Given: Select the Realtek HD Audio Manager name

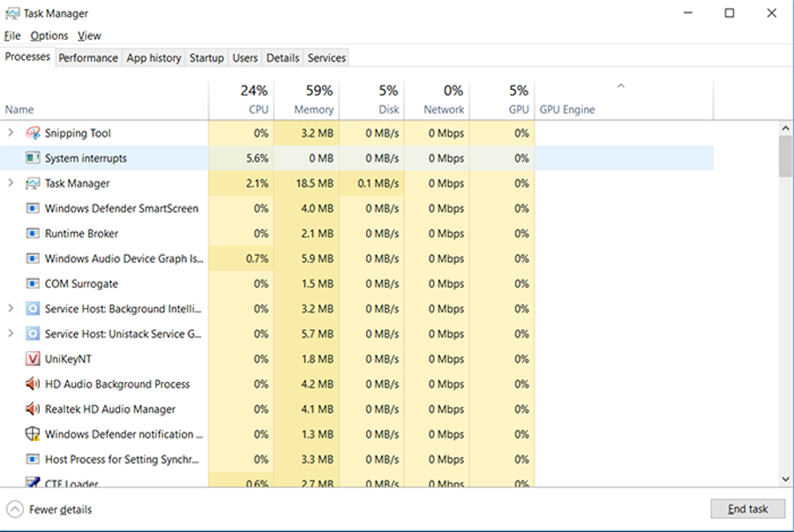Looking at the screenshot, I should tap(110, 409).
